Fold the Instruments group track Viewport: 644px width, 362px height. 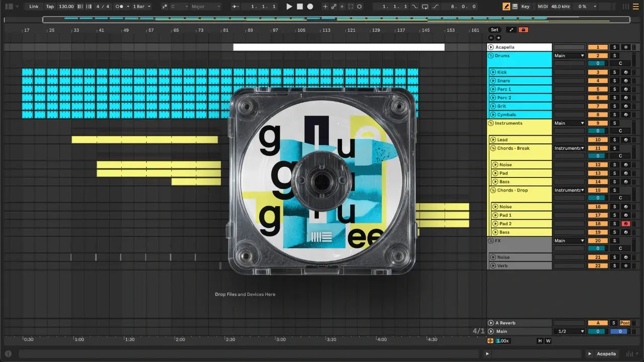[491, 123]
